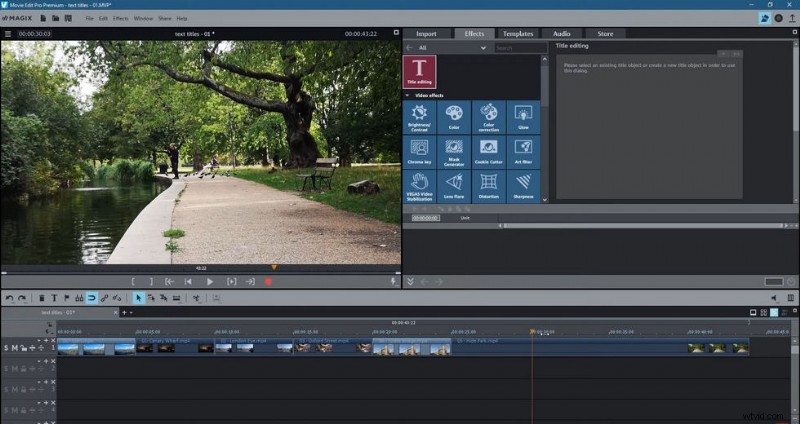
Task: Open the Color effect tile
Action: (x=454, y=117)
